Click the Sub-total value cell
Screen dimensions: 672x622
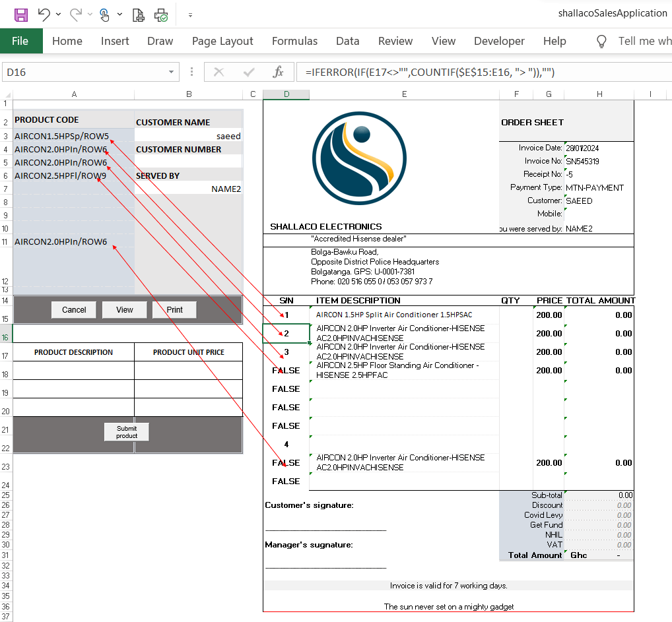[x=599, y=495]
